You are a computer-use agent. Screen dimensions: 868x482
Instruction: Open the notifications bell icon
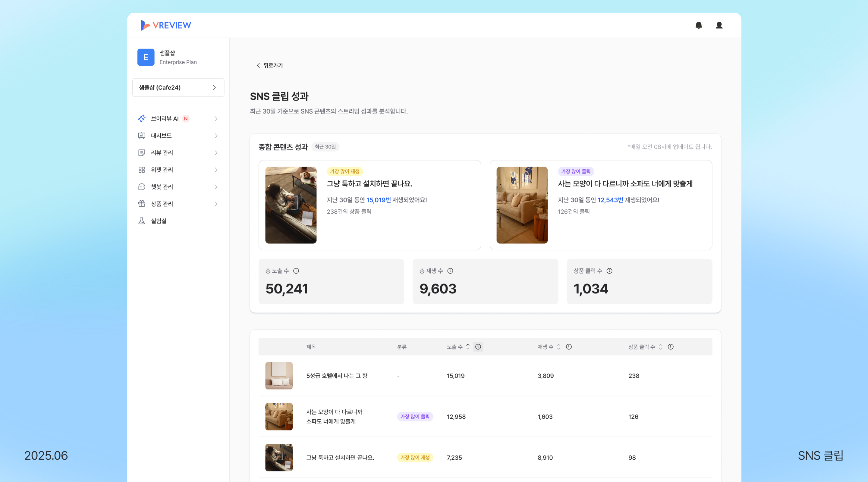pos(699,25)
